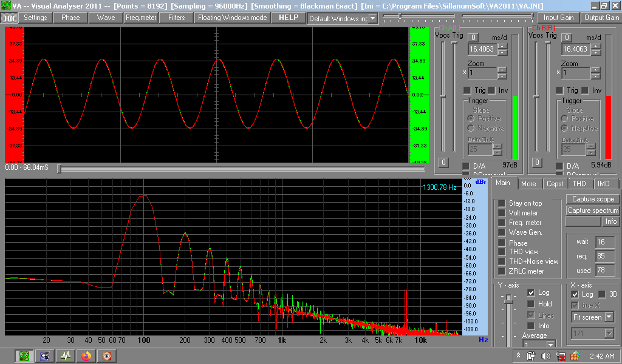Enable ZRLC meter checkbox

502,271
